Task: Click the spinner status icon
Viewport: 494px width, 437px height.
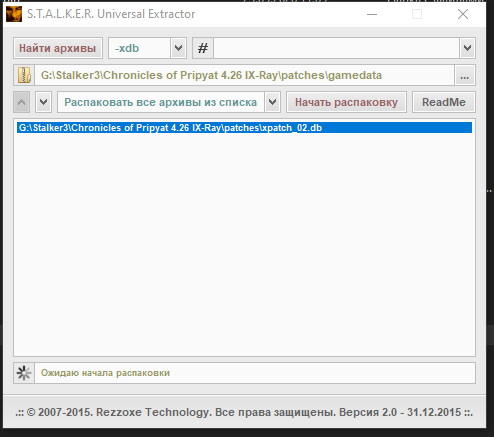Action: (x=24, y=373)
